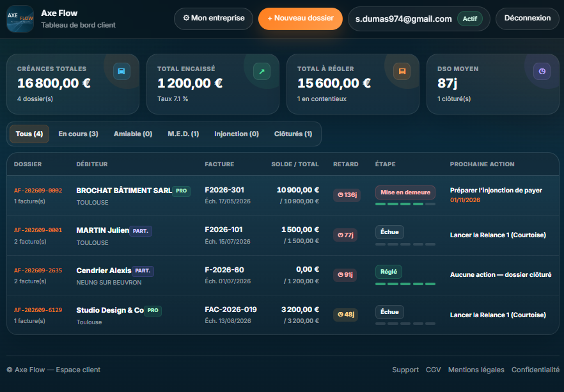Click the Réglé stage badge

coord(389,272)
